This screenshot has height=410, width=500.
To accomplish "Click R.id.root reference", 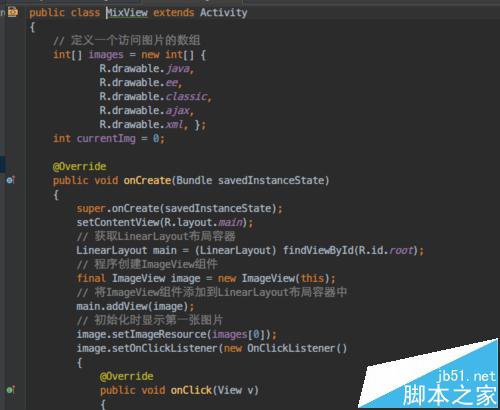I will [x=386, y=250].
